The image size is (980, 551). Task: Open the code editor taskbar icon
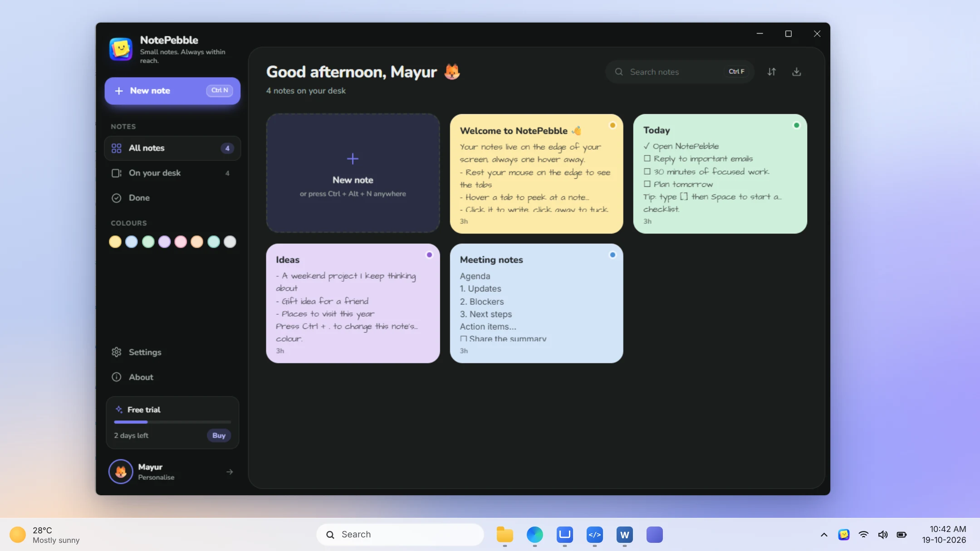coord(594,535)
